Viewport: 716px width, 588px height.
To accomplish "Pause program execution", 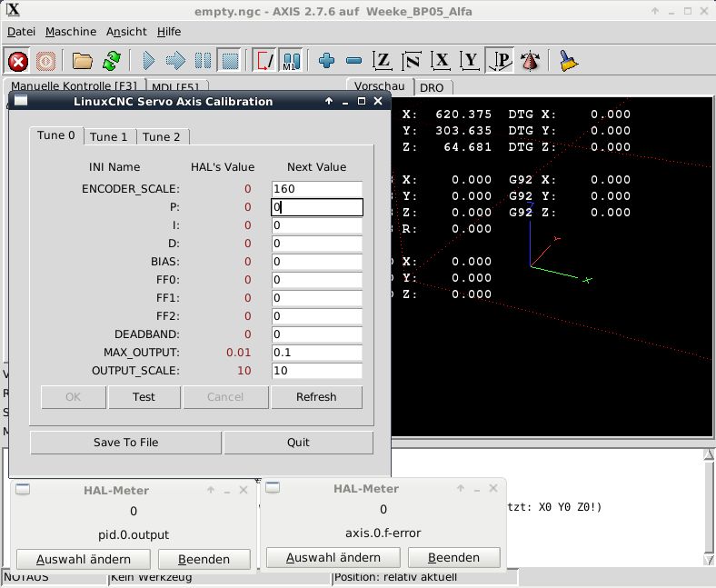I will coord(203,61).
